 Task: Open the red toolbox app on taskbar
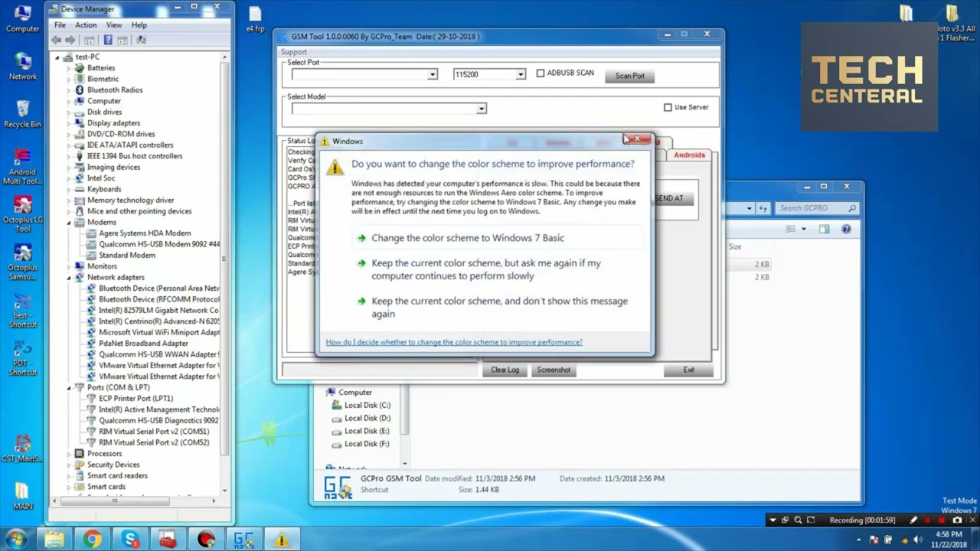[168, 540]
